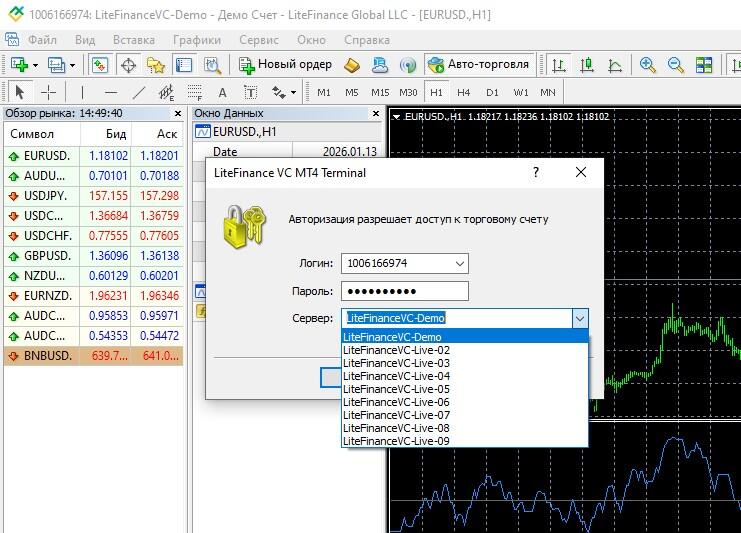Open the Файл menu
This screenshot has width=741, height=533.
42,40
